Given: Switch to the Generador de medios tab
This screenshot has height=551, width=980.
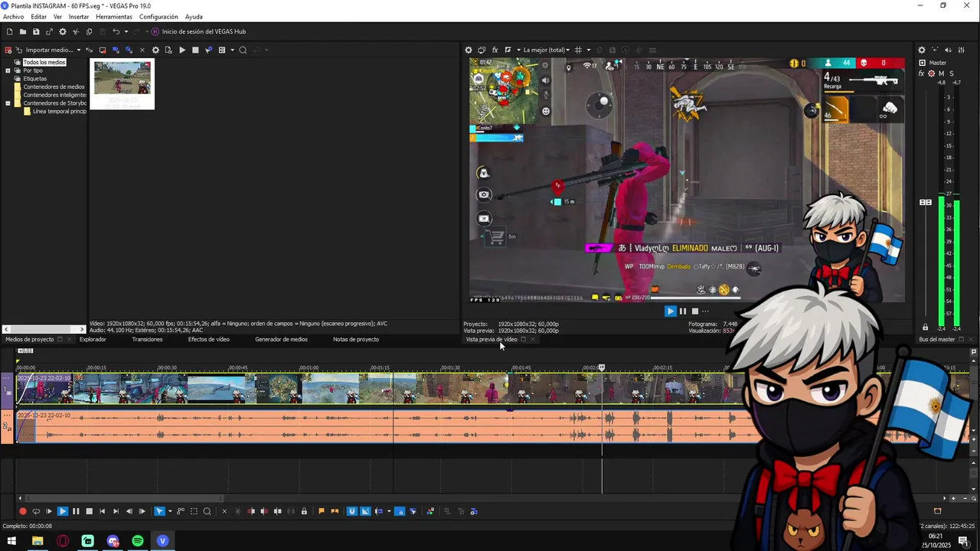Looking at the screenshot, I should tap(281, 339).
